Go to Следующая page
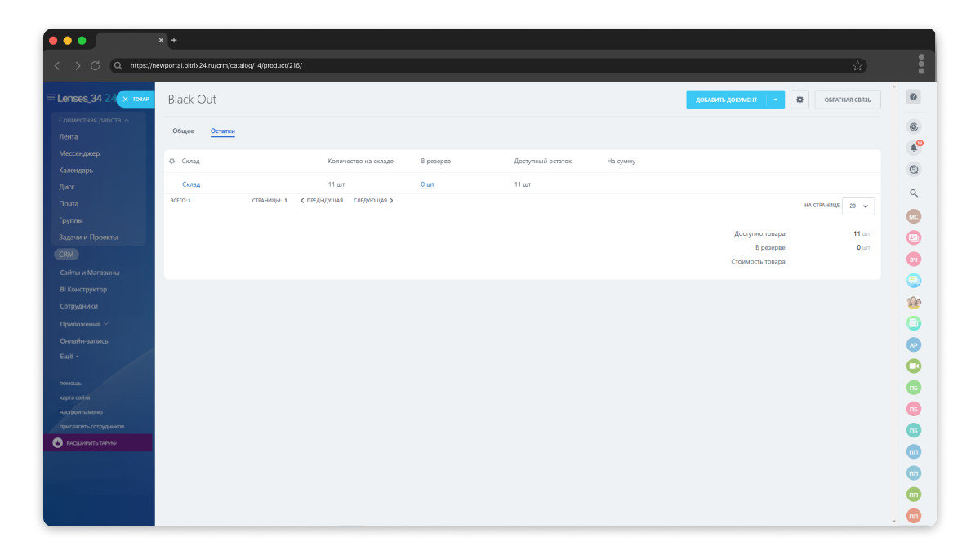The image size is (980, 555). tap(373, 200)
